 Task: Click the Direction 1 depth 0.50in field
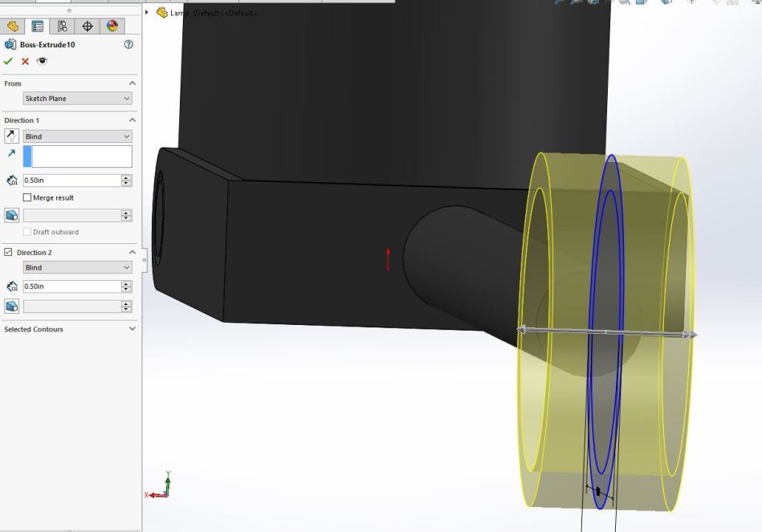pos(71,181)
